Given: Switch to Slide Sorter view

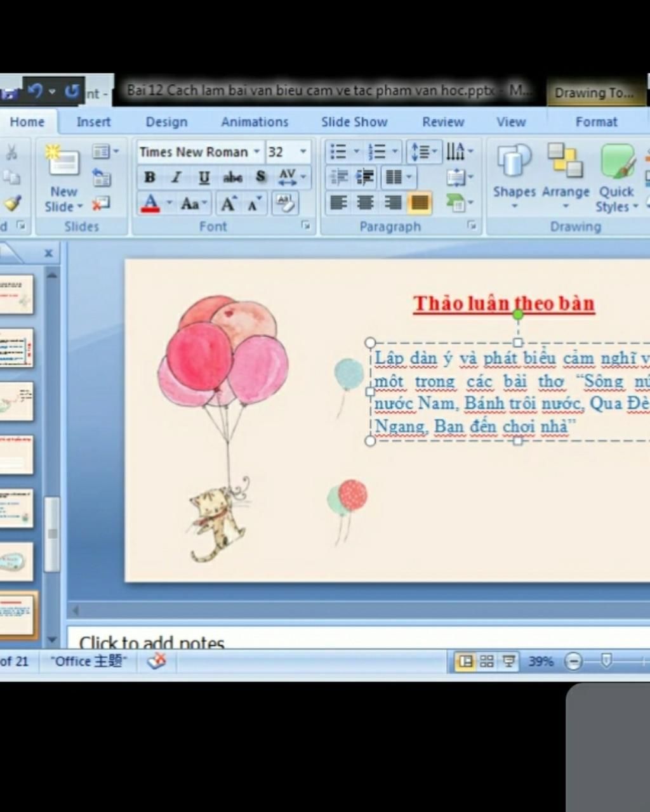Looking at the screenshot, I should 487,662.
